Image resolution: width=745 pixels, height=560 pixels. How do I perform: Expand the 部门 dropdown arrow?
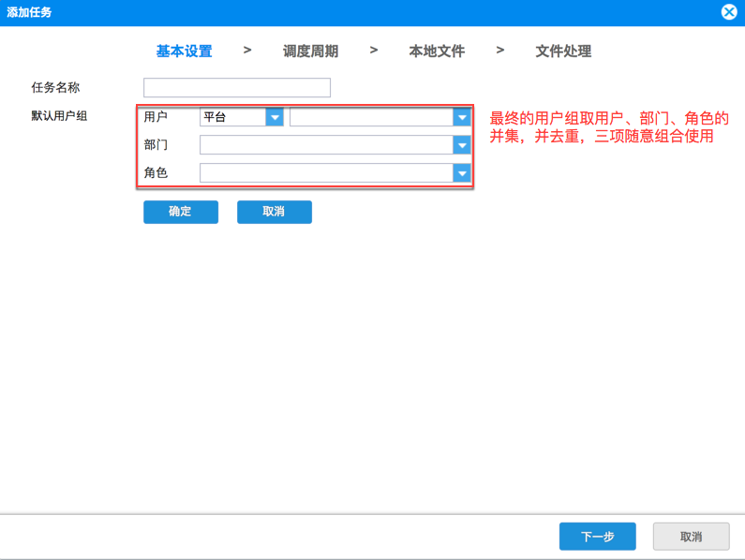pyautogui.click(x=462, y=145)
